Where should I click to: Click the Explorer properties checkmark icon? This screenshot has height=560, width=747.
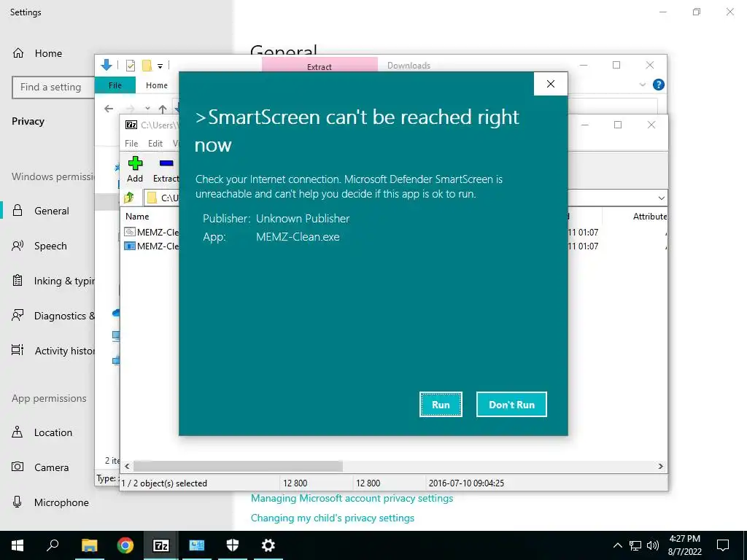click(130, 66)
